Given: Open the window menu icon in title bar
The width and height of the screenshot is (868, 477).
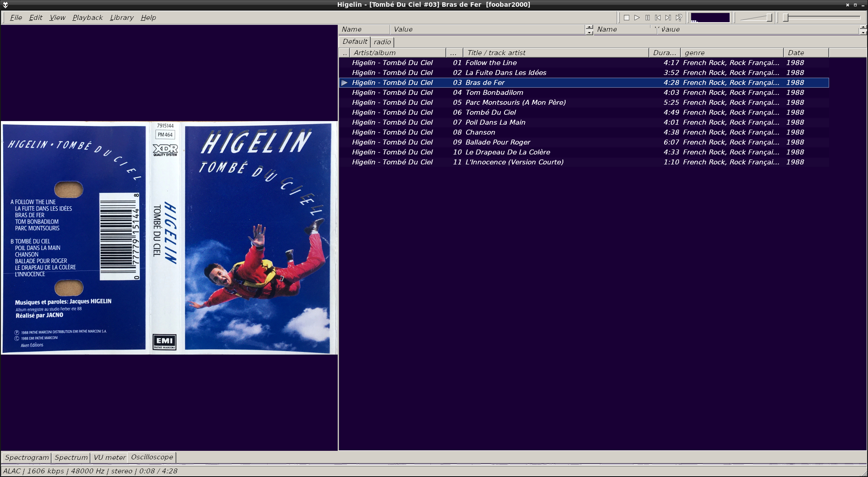Looking at the screenshot, I should click(x=5, y=5).
